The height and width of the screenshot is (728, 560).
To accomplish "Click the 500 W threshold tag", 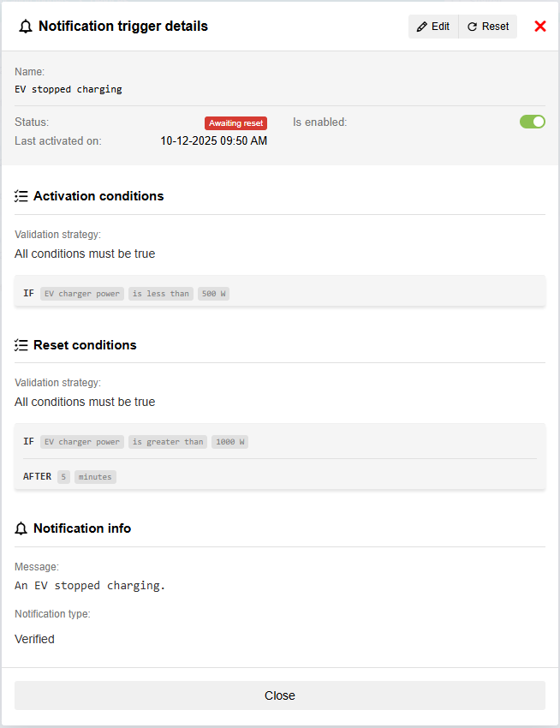I will [x=214, y=294].
